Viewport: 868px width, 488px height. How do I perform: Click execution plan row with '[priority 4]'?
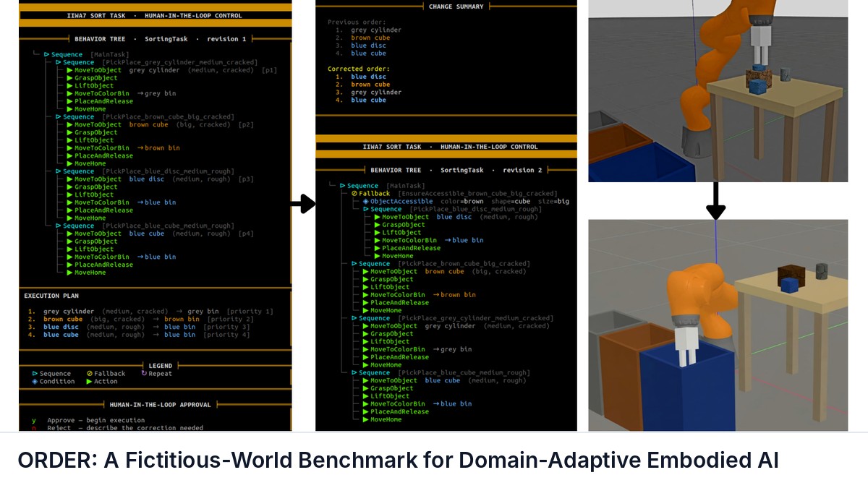[138, 335]
